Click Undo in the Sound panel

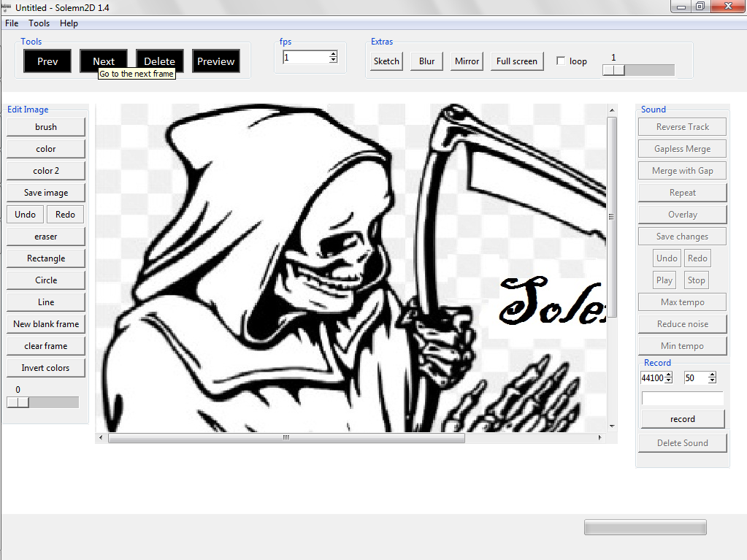667,258
